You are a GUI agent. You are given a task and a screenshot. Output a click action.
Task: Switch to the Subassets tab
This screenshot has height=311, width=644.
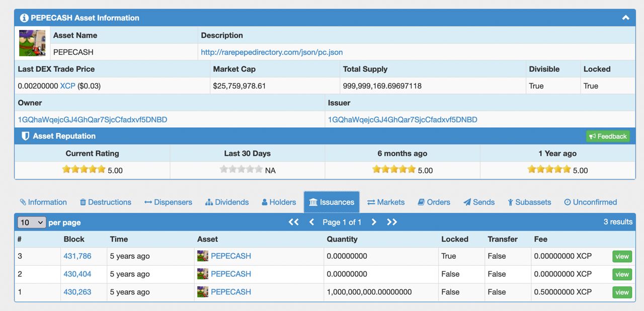click(529, 202)
